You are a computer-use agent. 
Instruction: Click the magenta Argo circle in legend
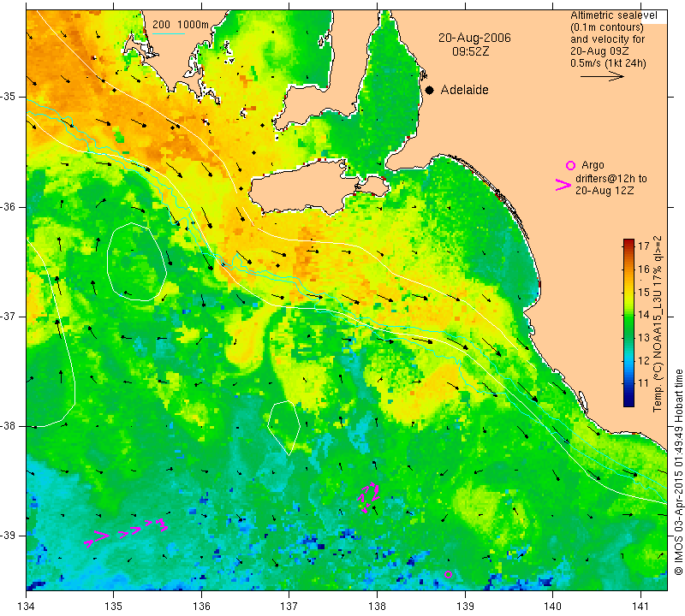570,165
